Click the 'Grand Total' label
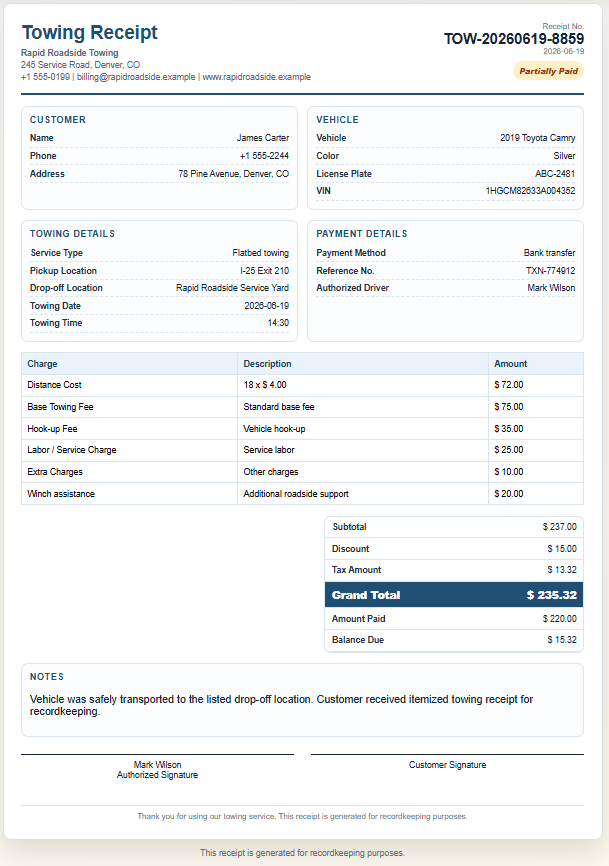The image size is (609, 866). click(366, 595)
